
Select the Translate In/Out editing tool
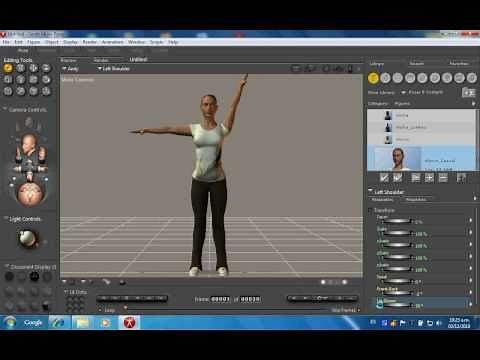(46, 68)
